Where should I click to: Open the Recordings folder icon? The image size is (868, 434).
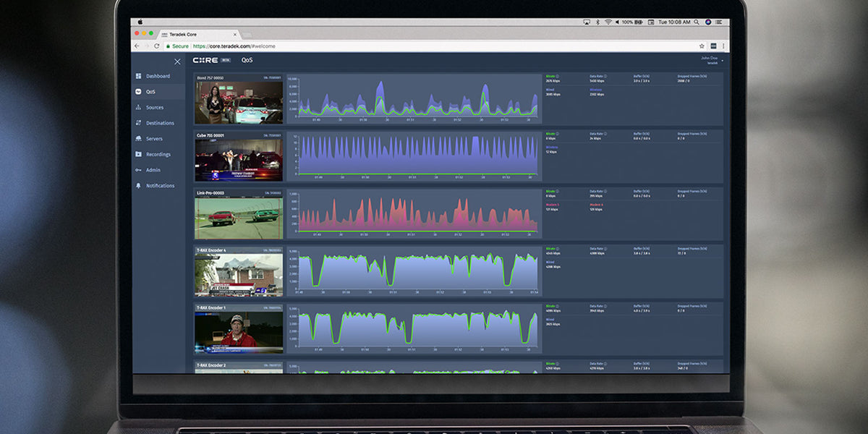(x=138, y=154)
